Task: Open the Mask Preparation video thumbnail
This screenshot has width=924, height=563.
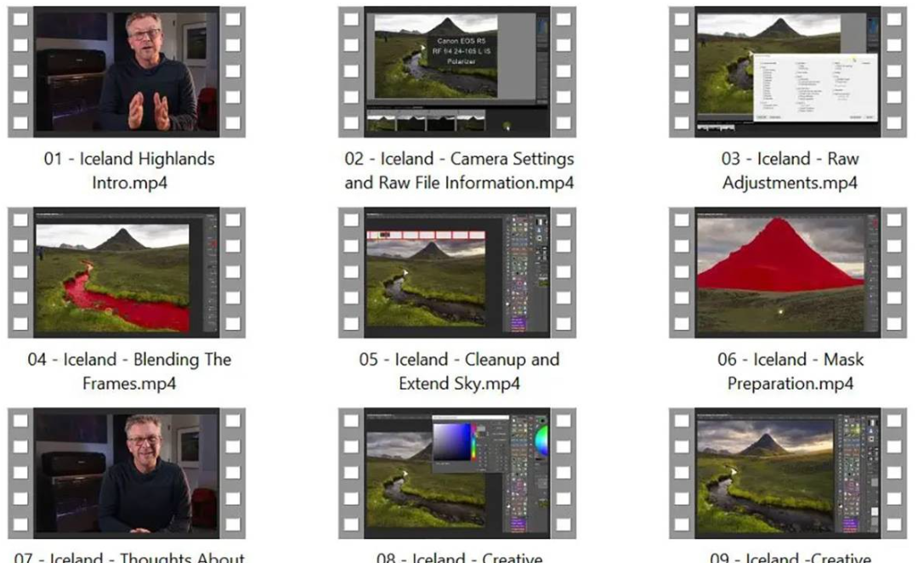Action: [788, 273]
